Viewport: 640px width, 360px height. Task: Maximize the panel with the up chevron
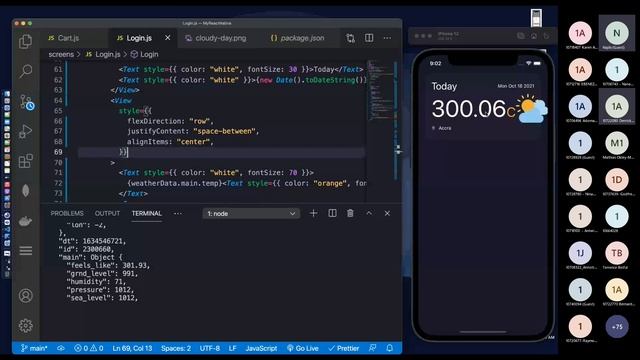[369, 213]
